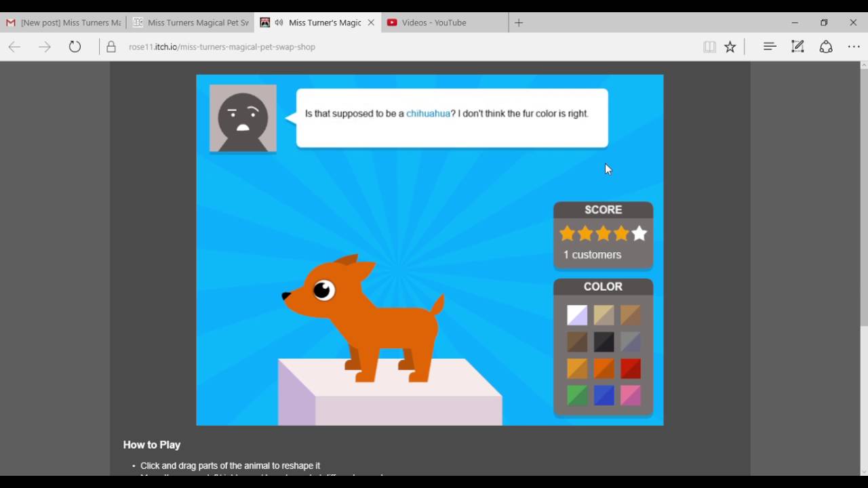Restore down the browser window
Screen dimensions: 868x488
824,22
